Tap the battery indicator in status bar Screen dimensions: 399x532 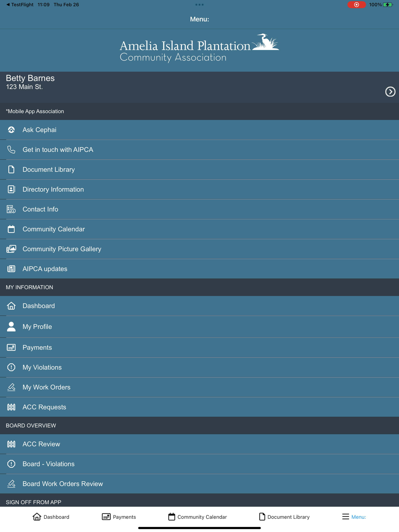pyautogui.click(x=388, y=4)
